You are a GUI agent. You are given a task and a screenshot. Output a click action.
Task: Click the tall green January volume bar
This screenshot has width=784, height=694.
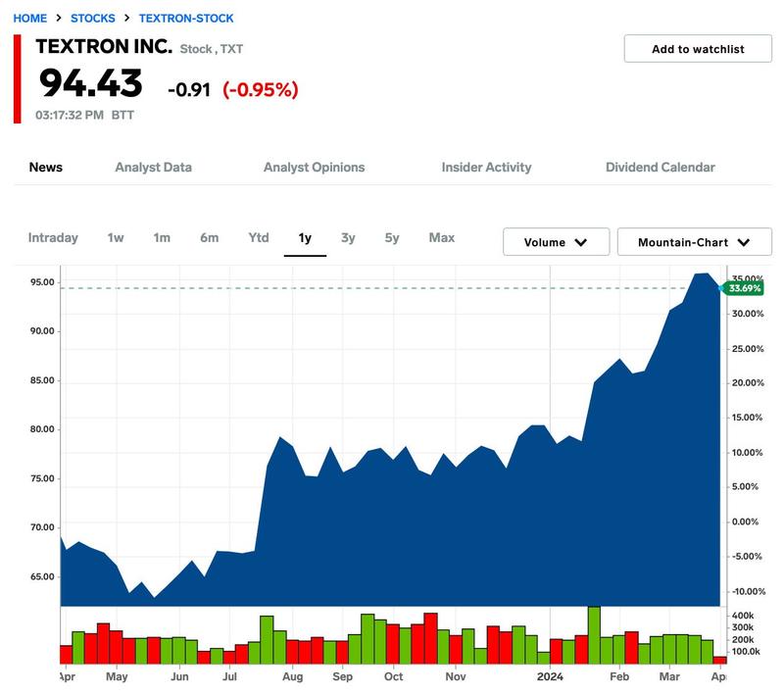pos(594,635)
